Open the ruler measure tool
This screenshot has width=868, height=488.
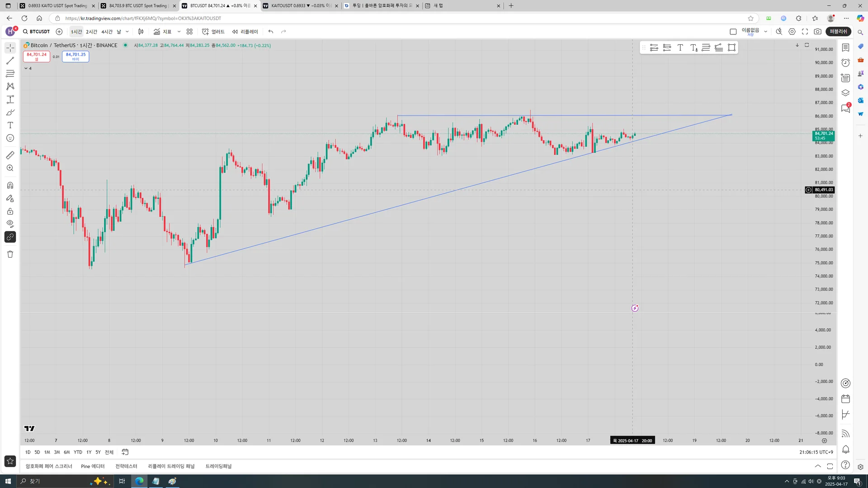pyautogui.click(x=10, y=155)
